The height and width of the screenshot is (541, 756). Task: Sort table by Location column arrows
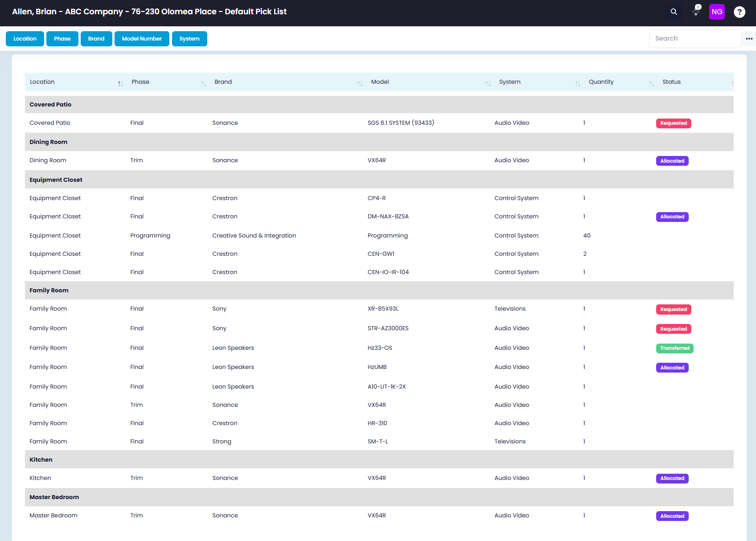click(x=120, y=84)
